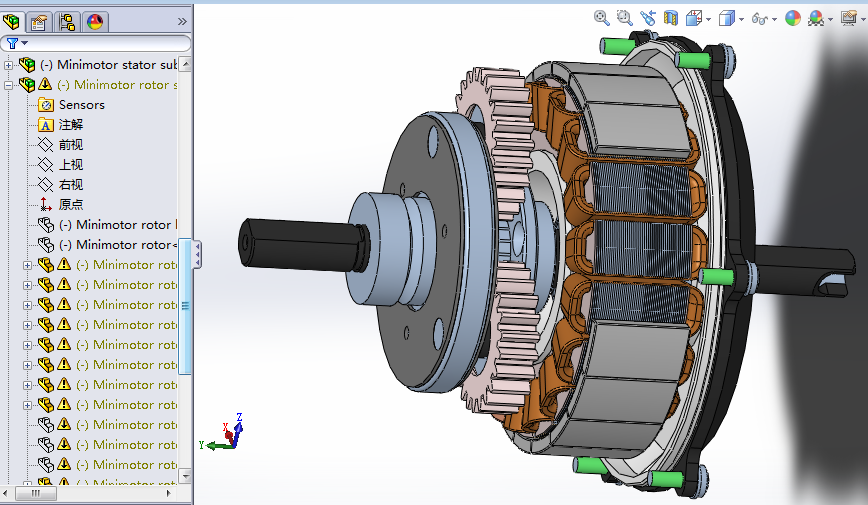Open Edit Appearance color ball

tap(793, 18)
